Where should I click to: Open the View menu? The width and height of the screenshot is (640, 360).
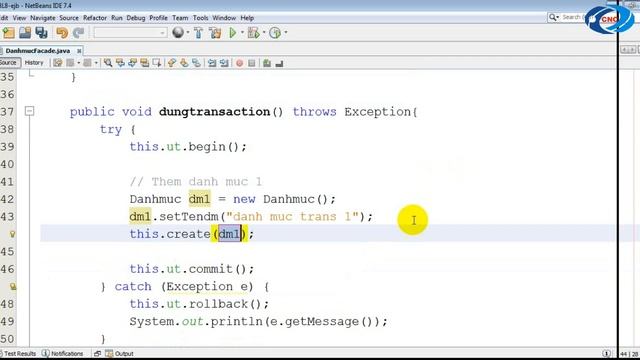(x=19, y=18)
